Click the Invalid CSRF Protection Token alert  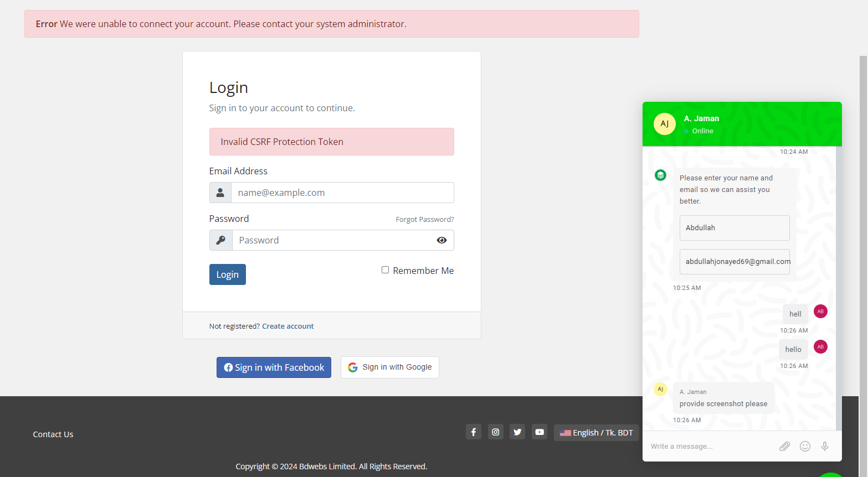[x=332, y=142]
